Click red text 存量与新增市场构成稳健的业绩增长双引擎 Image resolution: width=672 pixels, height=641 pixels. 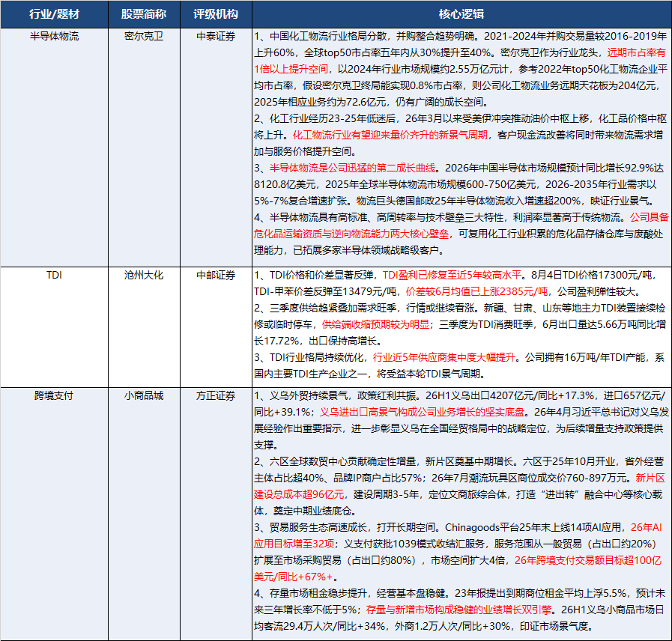tap(459, 610)
